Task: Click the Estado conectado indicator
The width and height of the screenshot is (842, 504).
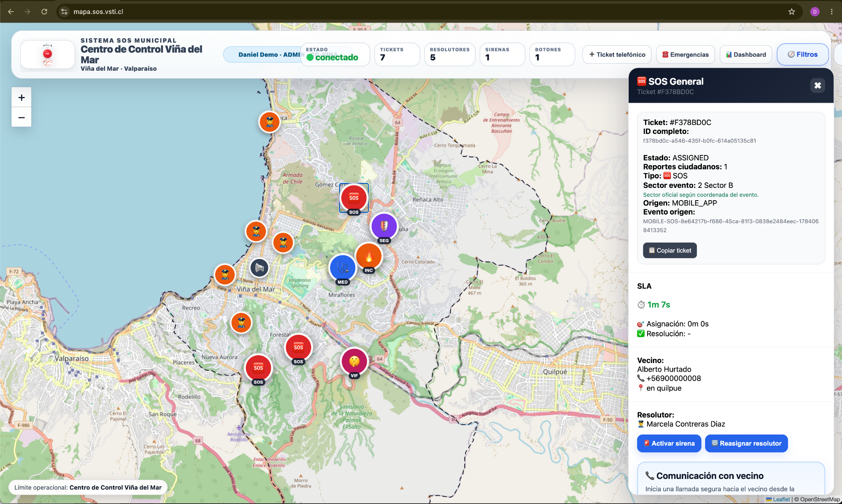Action: point(335,54)
